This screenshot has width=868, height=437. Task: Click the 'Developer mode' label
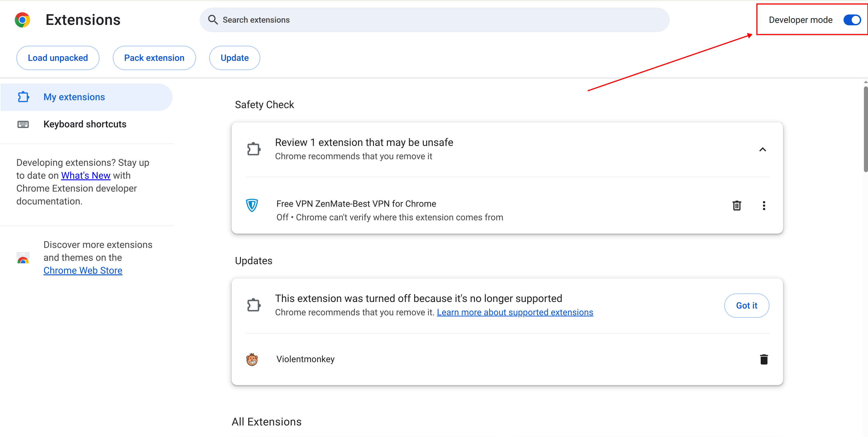[800, 20]
